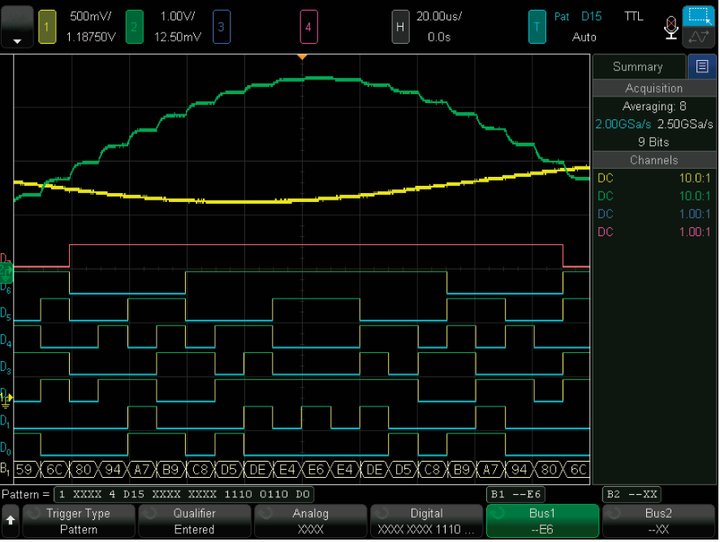The height and width of the screenshot is (542, 720).
Task: Enable channel 4 pink indicator
Action: [x=309, y=27]
